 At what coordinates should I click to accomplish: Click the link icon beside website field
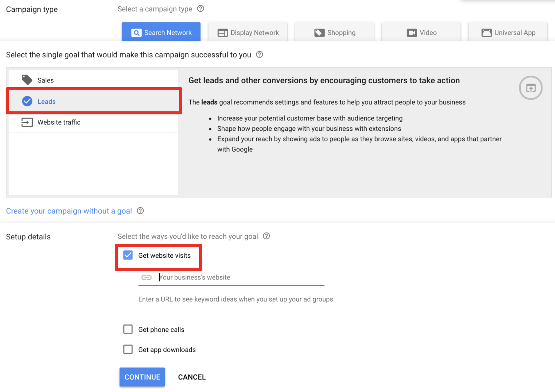click(146, 278)
